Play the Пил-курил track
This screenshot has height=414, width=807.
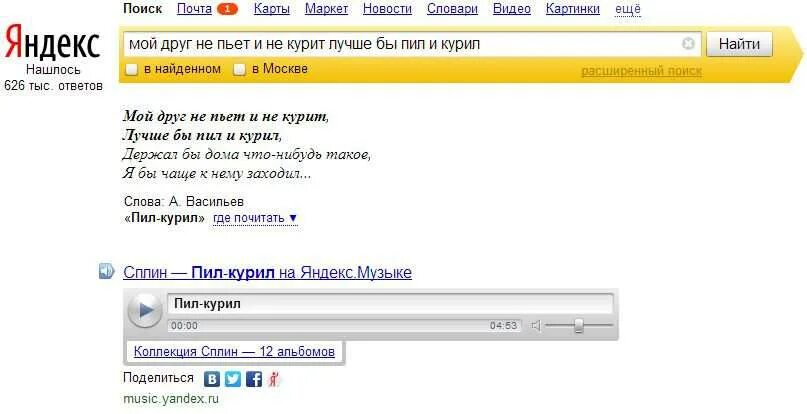click(x=145, y=310)
